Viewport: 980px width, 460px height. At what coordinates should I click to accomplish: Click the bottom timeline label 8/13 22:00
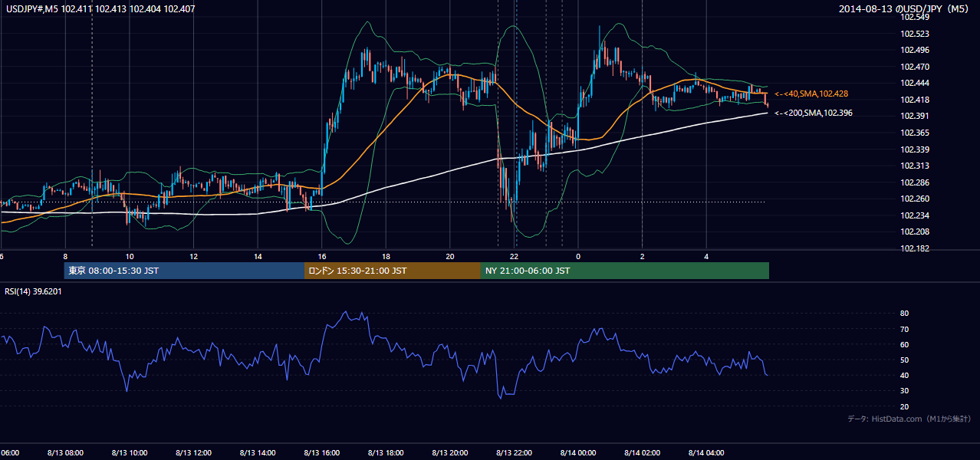pos(514,452)
